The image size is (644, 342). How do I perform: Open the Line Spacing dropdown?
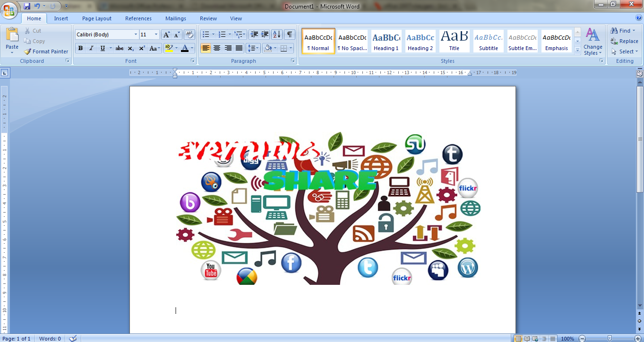point(253,48)
